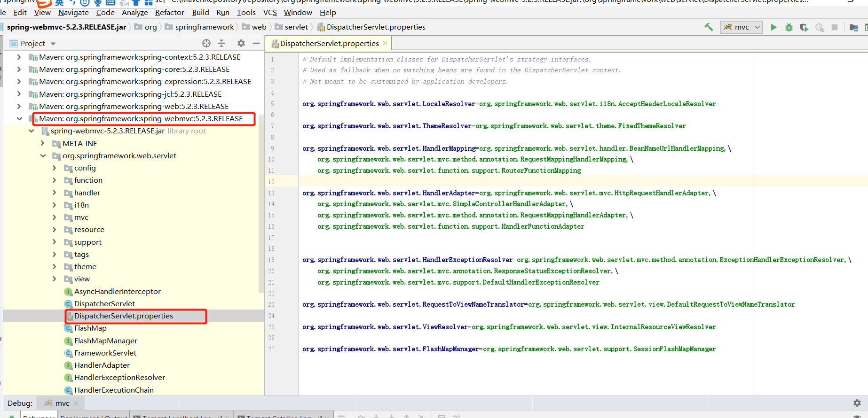Click the servlet breadcrumb in navigation bar
The height and width of the screenshot is (418, 868).
point(296,27)
